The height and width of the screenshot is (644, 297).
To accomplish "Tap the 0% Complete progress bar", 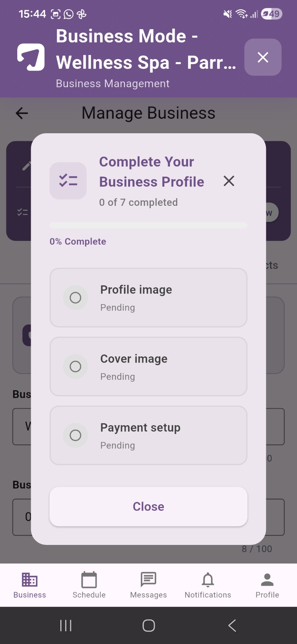I will click(148, 225).
